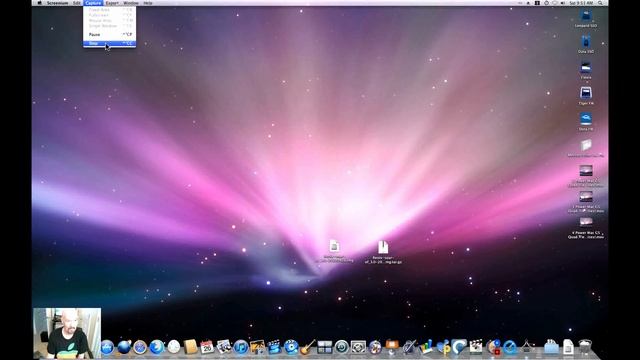This screenshot has height=360, width=640.
Task: Open the Trash in the Dock
Action: coord(585,347)
